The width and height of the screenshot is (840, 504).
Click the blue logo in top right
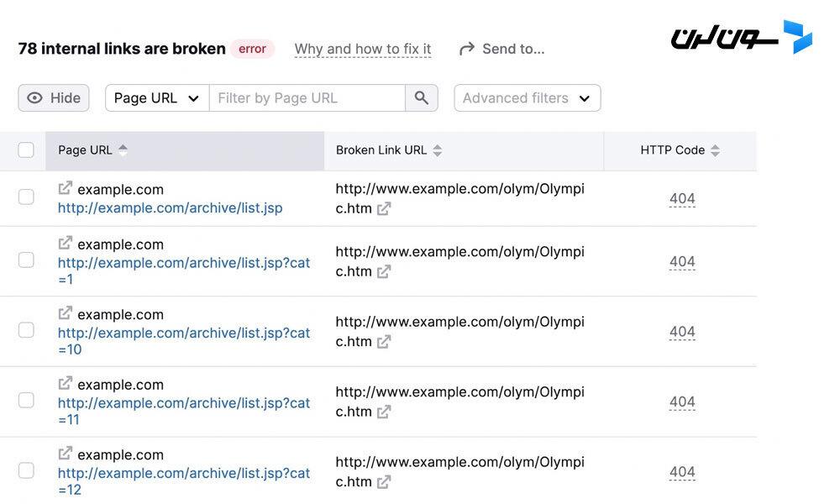[x=798, y=36]
